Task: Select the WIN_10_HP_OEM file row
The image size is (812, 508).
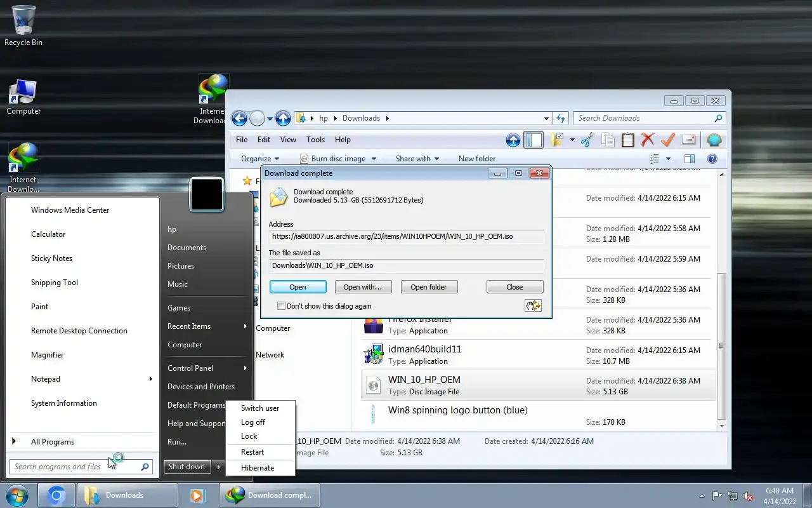Action: click(x=538, y=385)
